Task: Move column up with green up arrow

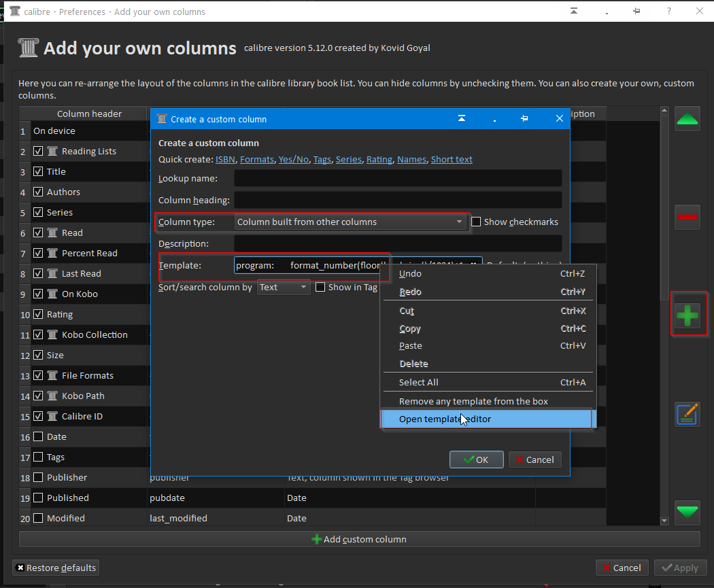Action: click(687, 119)
